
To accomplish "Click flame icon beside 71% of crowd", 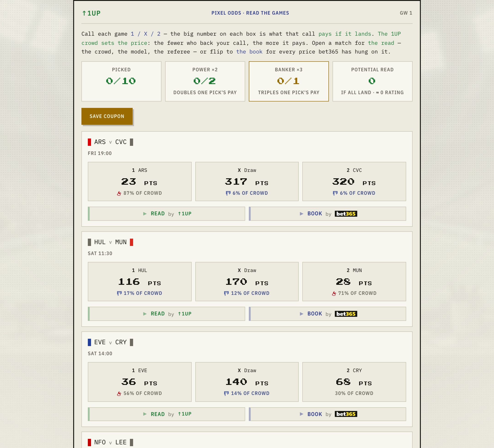I will click(x=334, y=293).
